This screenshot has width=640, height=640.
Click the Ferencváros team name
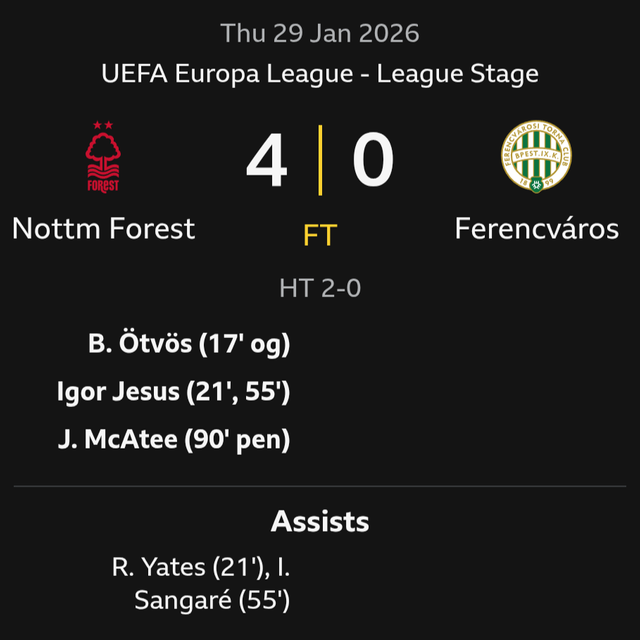click(537, 229)
